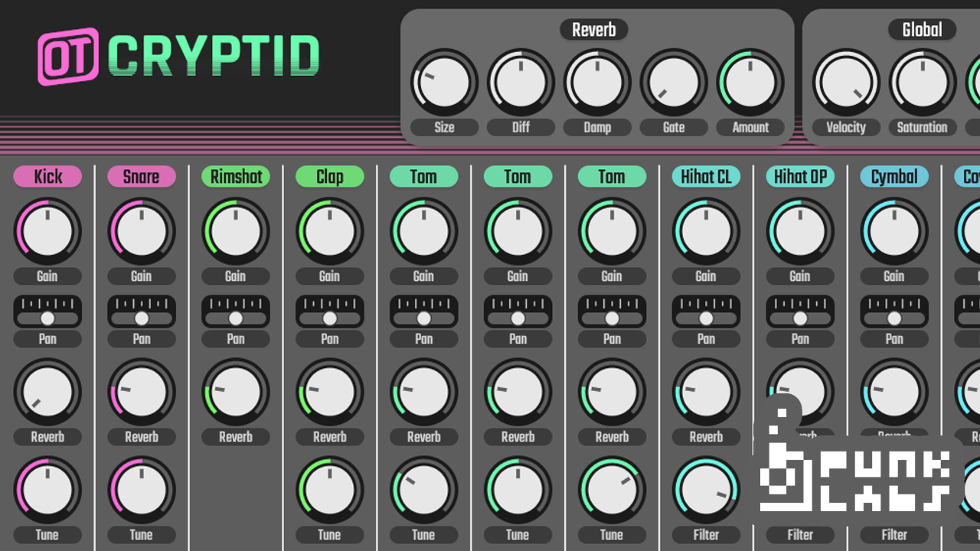
Task: Click the Rimshot channel header
Action: click(235, 177)
